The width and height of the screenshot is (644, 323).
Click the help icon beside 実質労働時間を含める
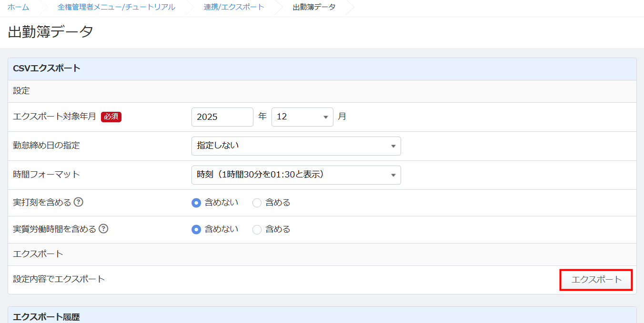point(103,229)
